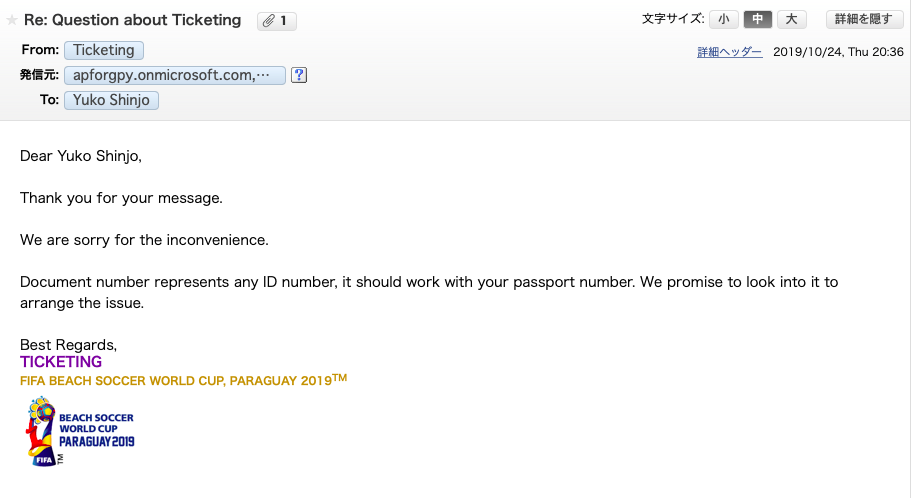912x498 pixels.
Task: Open the paperclip attachment indicator
Action: coord(277,21)
